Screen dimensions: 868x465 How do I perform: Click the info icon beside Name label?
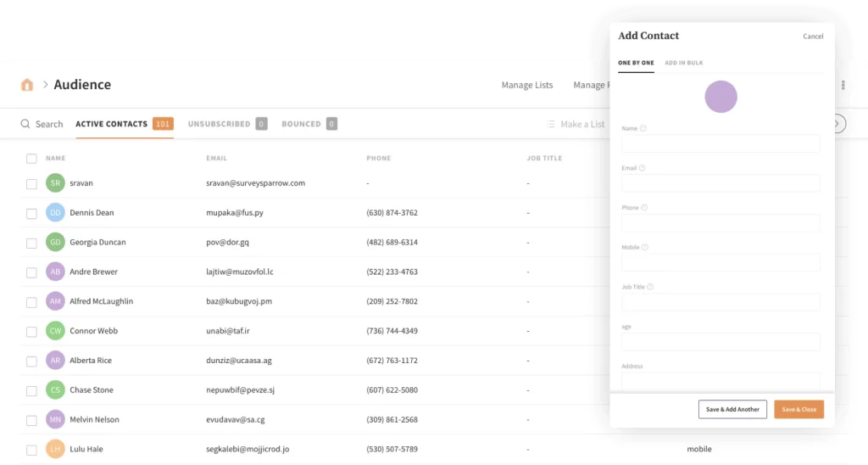643,129
